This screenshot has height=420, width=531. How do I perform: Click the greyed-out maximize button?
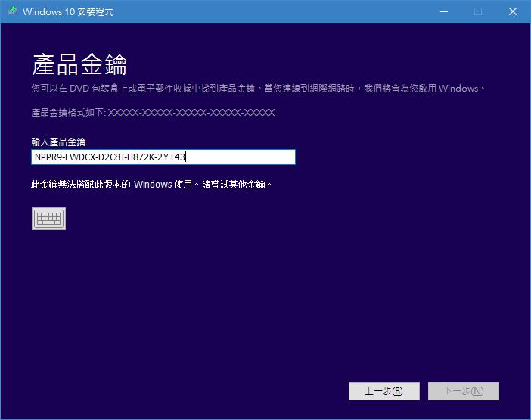click(x=478, y=11)
